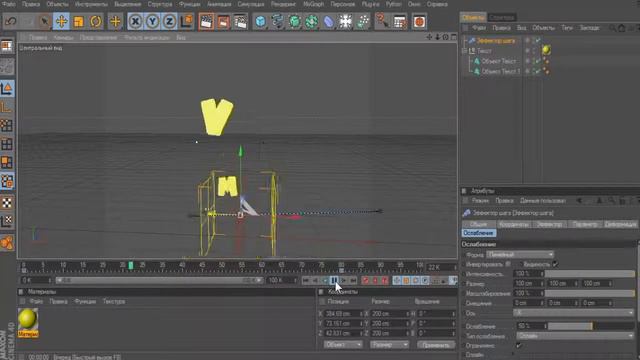Open the Тип ослабления dropdown
Image resolution: width=640 pixels, height=360 pixels.
575,336
